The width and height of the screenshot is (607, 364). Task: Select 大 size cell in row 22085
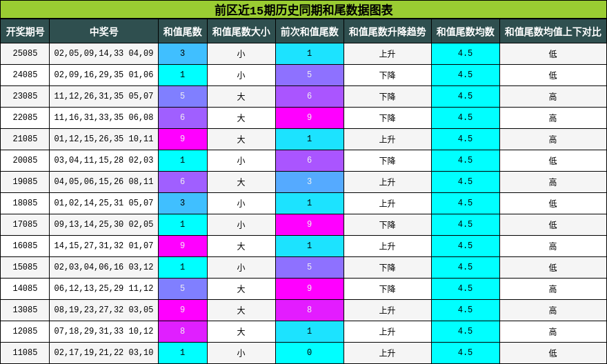241,117
